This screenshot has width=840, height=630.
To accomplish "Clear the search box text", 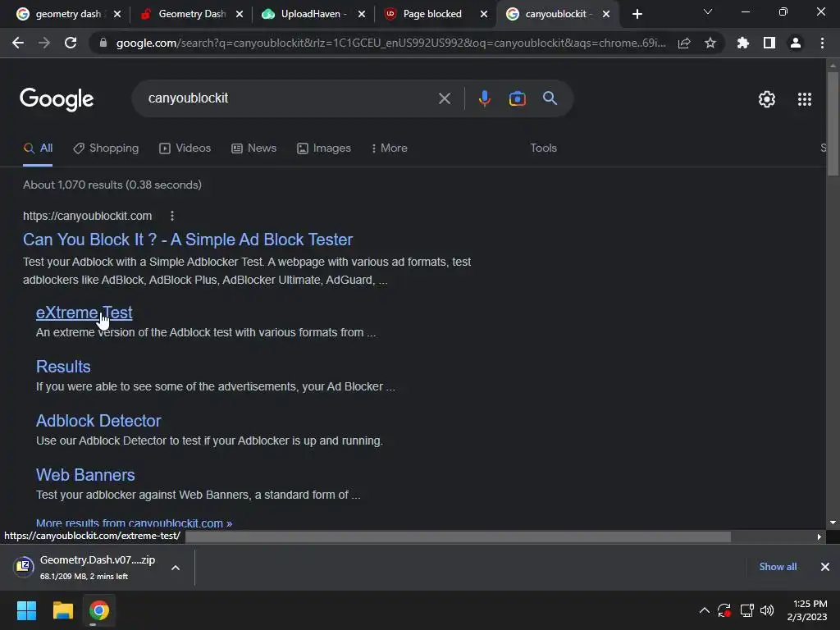I will click(445, 98).
